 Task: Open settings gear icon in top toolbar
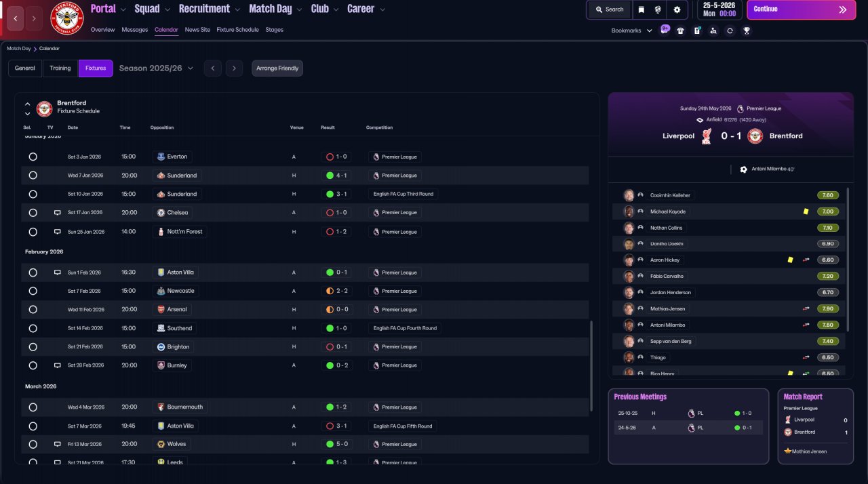[677, 9]
